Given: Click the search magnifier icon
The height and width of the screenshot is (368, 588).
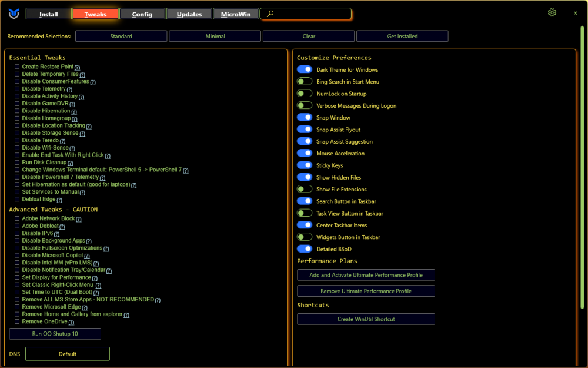Looking at the screenshot, I should tap(270, 14).
